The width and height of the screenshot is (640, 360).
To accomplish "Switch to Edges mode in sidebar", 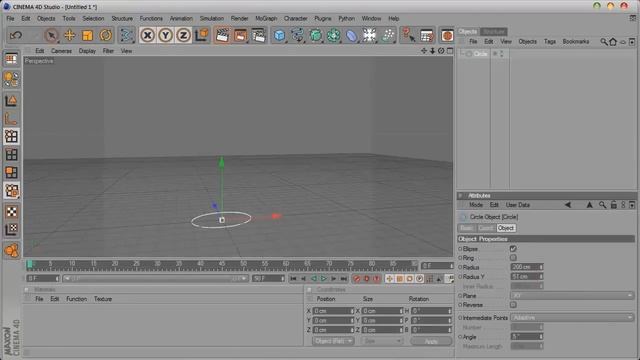I will (11, 154).
